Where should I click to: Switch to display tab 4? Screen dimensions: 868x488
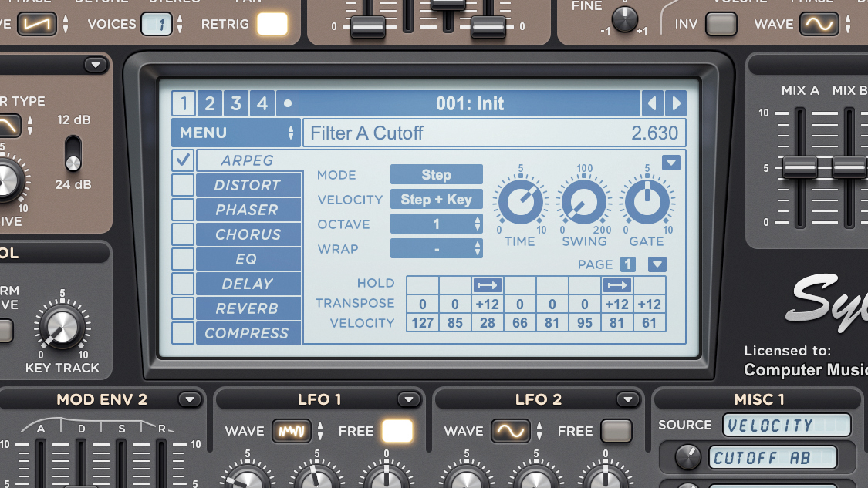pyautogui.click(x=262, y=103)
